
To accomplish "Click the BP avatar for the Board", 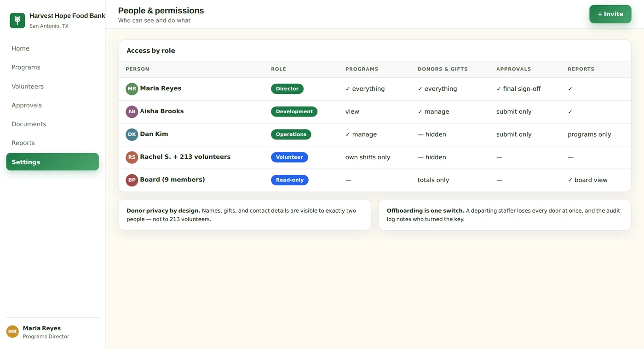I will pyautogui.click(x=132, y=180).
